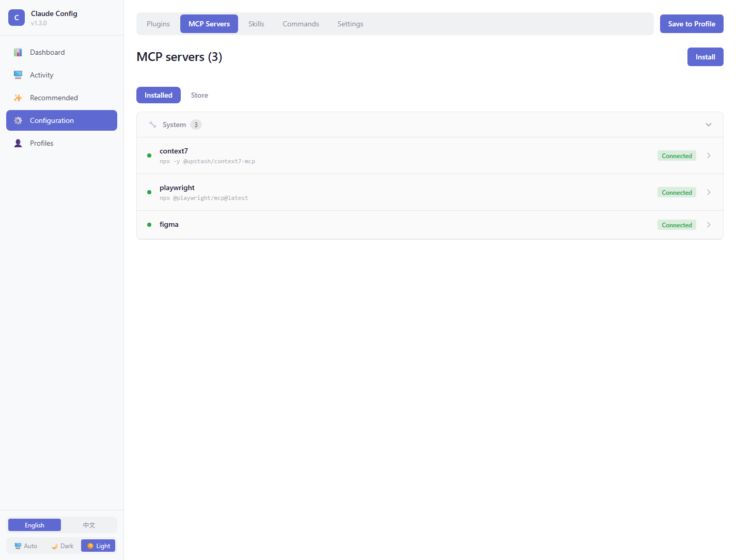Click the playwright Connected status badge
This screenshot has height=560, width=736.
(677, 192)
